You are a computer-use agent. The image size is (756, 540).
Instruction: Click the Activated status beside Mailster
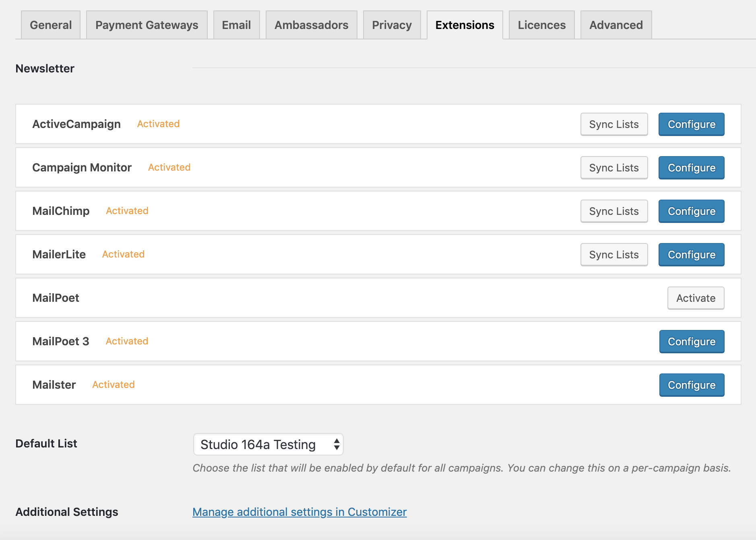click(114, 385)
